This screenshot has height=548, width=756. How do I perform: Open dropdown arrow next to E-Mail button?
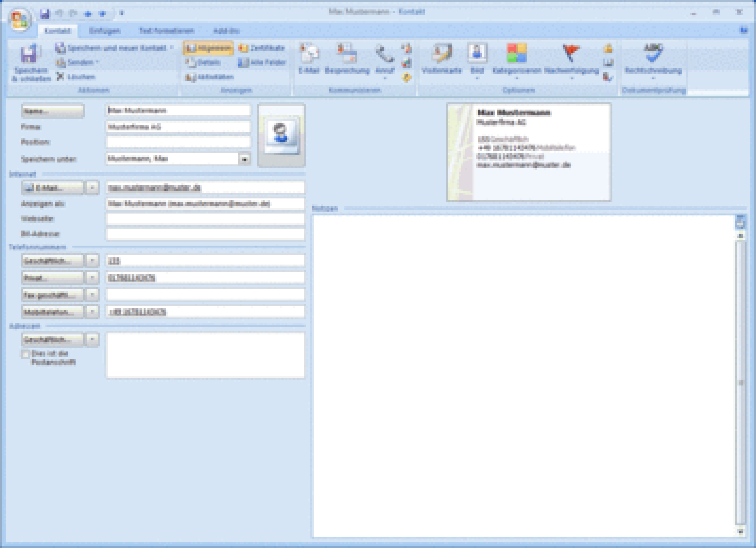coord(92,187)
